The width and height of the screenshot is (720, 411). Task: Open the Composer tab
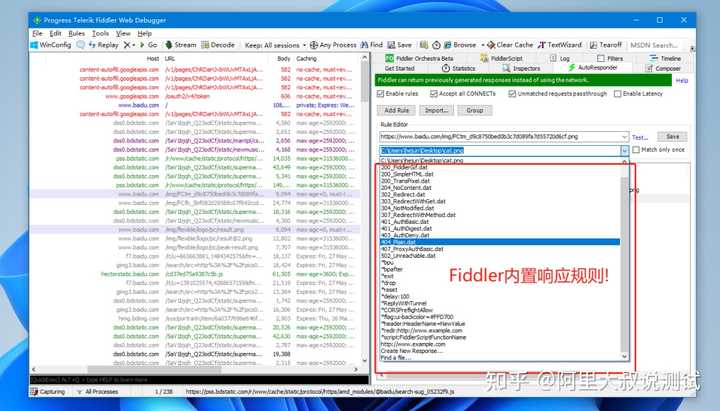pyautogui.click(x=663, y=68)
